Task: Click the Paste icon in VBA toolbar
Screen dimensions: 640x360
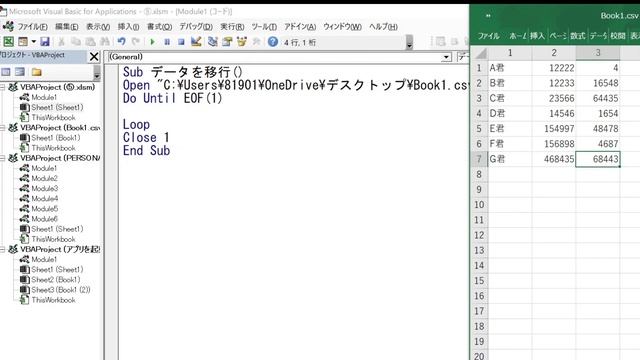Action: coord(90,42)
